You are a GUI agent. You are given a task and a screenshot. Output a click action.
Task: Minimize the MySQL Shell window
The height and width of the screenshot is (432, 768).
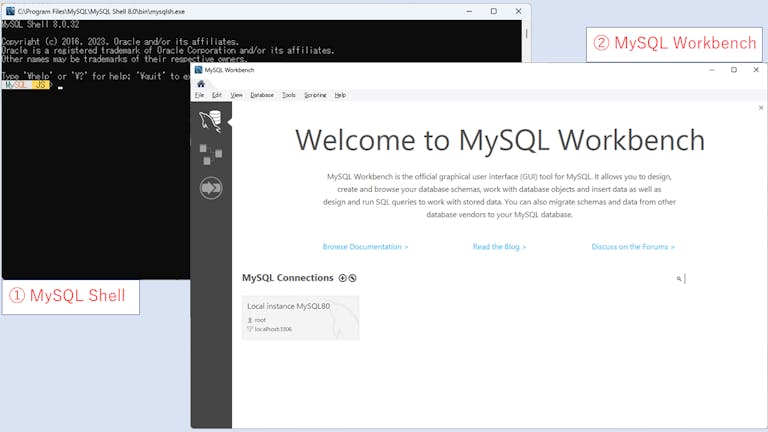coord(469,11)
